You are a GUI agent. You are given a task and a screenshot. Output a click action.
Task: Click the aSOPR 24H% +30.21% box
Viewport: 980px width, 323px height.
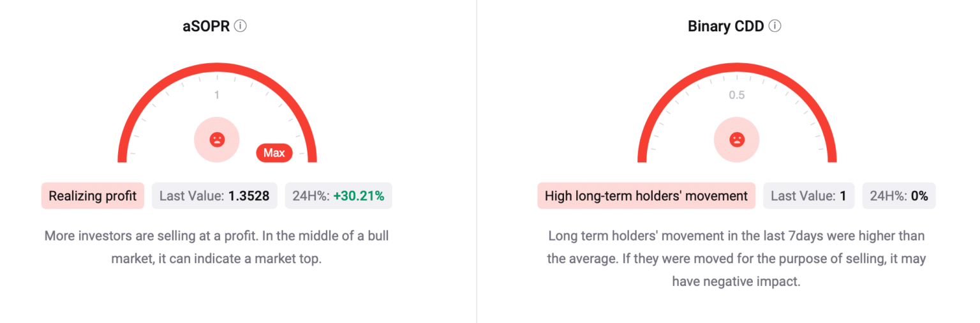338,196
